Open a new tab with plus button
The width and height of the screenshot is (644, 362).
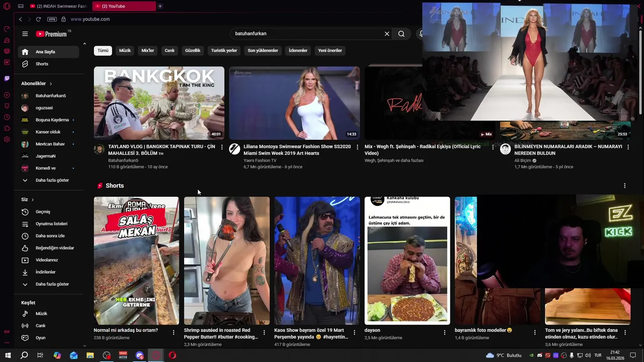click(160, 6)
